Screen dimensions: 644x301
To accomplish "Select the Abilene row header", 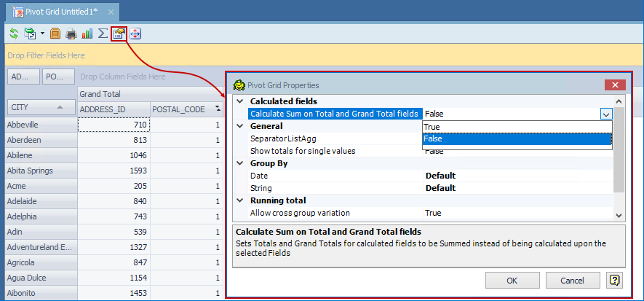I will [41, 155].
